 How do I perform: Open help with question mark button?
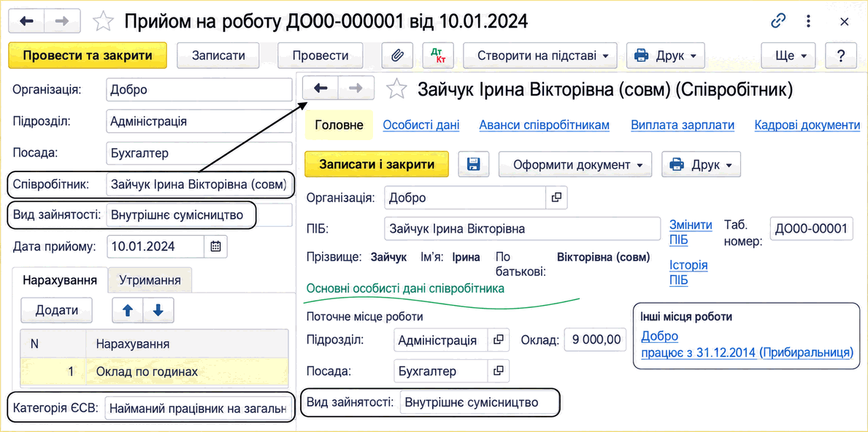pos(841,55)
